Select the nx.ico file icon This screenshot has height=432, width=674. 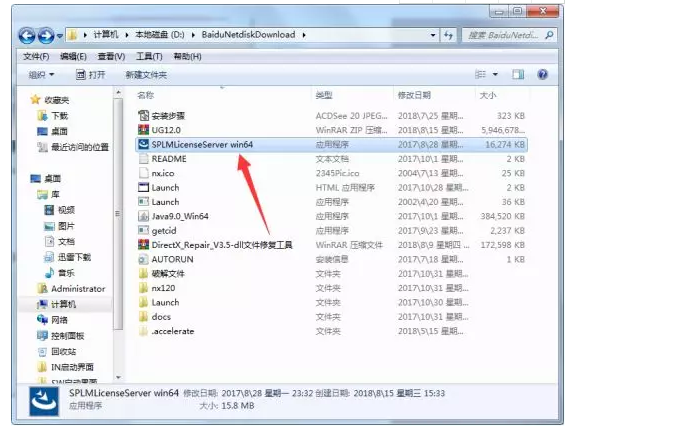pos(143,173)
